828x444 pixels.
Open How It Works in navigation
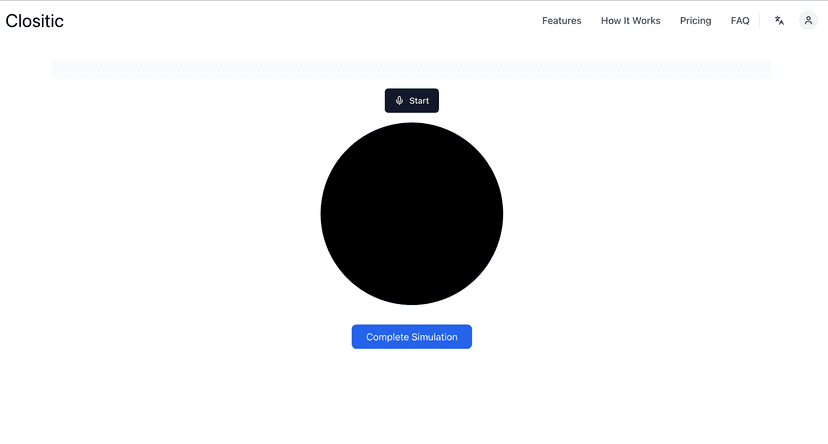pyautogui.click(x=630, y=20)
